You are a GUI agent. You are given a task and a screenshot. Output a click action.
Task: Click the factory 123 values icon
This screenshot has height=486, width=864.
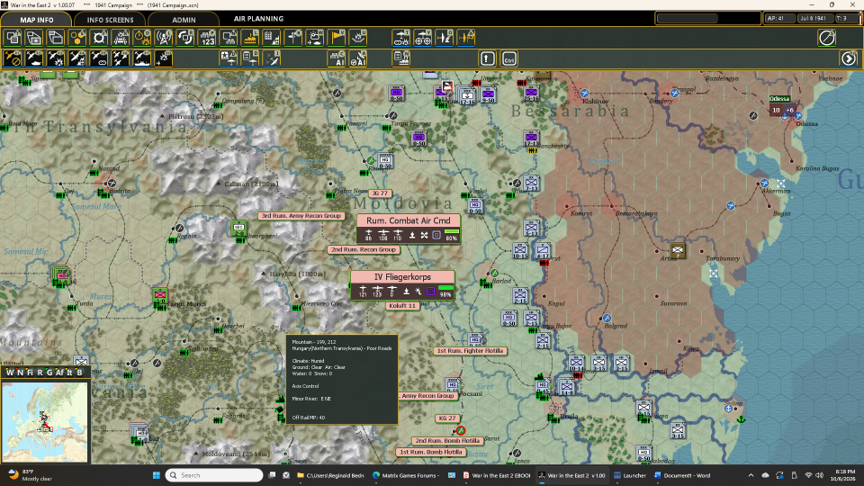coord(207,38)
